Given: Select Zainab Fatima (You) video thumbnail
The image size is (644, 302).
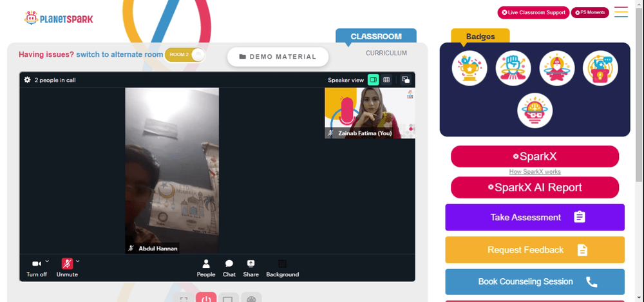Looking at the screenshot, I should coord(370,113).
